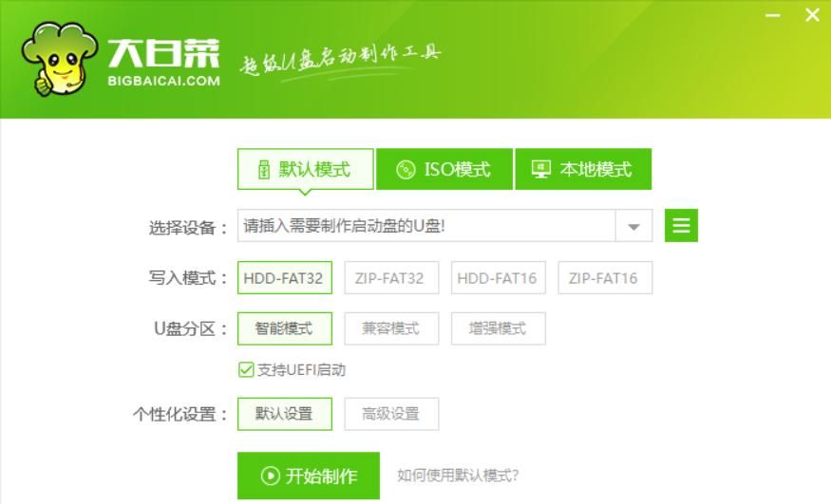This screenshot has width=831, height=504.
Task: Switch to 默认模式 tab
Action: pyautogui.click(x=305, y=169)
